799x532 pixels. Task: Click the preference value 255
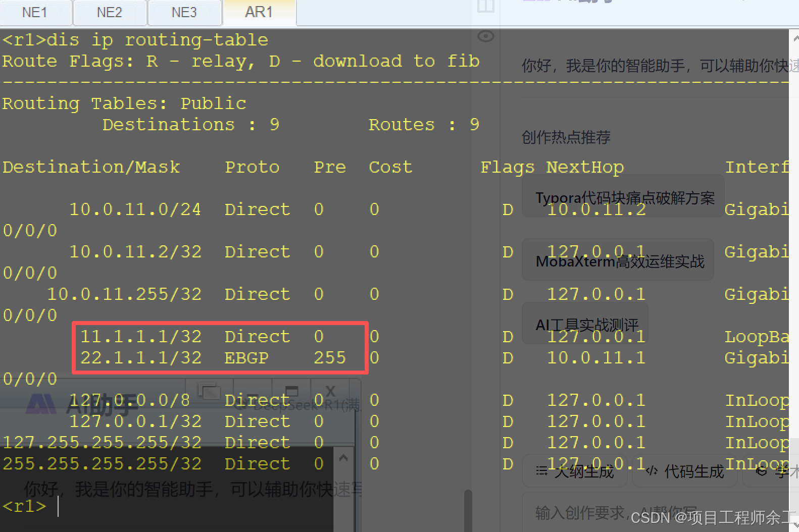pyautogui.click(x=330, y=357)
